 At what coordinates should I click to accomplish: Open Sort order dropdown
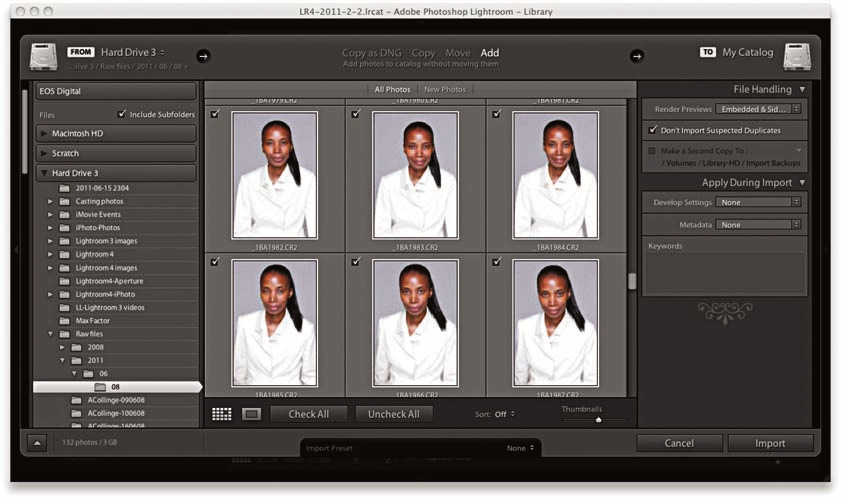point(504,414)
